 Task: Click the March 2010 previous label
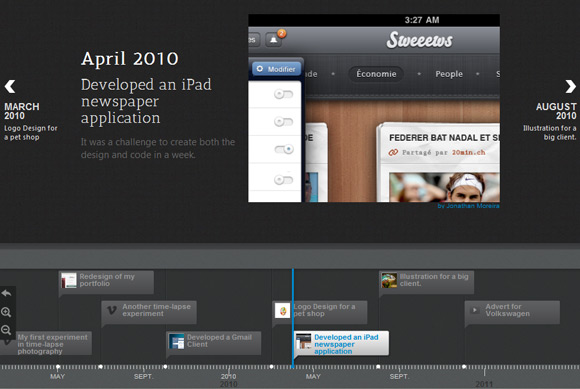click(21, 111)
